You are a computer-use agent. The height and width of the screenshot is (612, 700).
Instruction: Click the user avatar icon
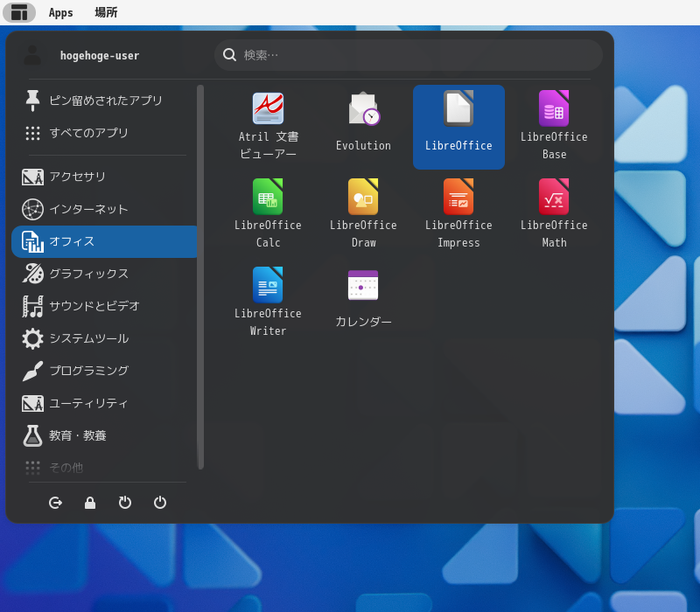point(32,55)
